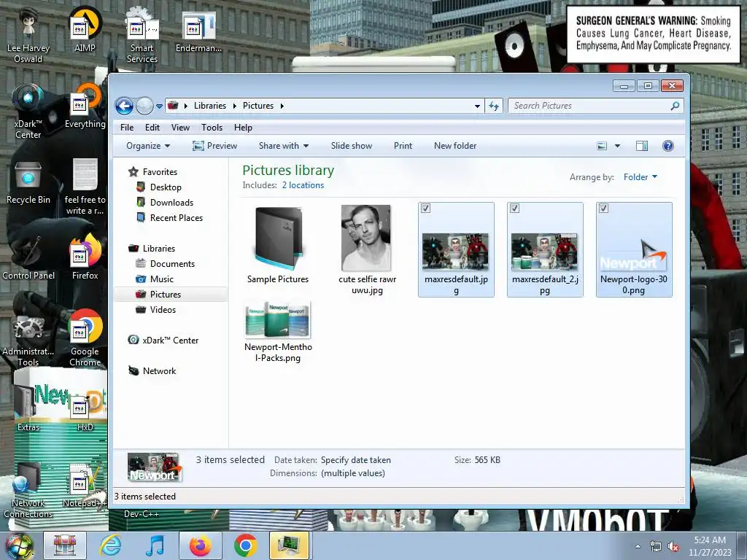Open the Edit menu
This screenshot has height=560, width=747.
click(x=152, y=128)
